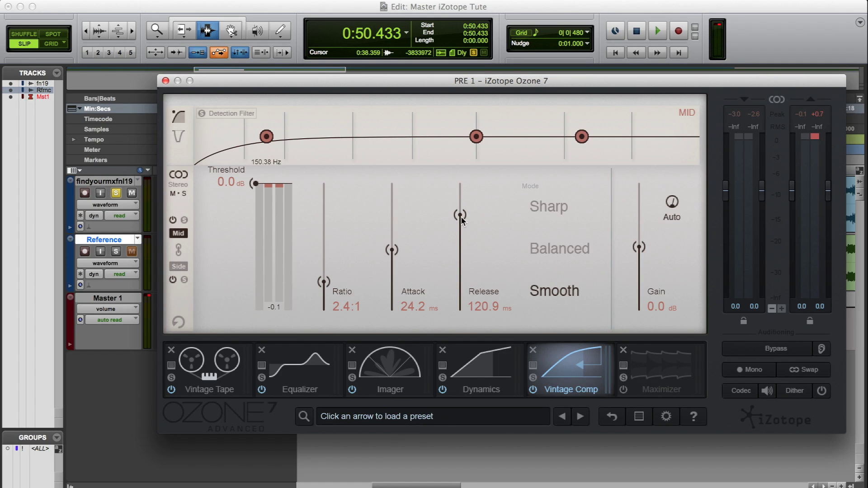The width and height of the screenshot is (868, 488).
Task: Mute the Reference track
Action: click(132, 251)
